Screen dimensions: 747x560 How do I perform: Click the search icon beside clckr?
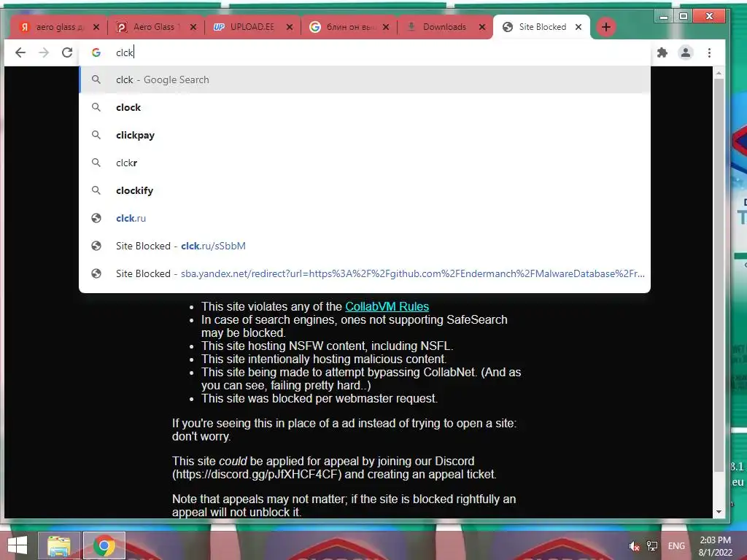point(96,163)
